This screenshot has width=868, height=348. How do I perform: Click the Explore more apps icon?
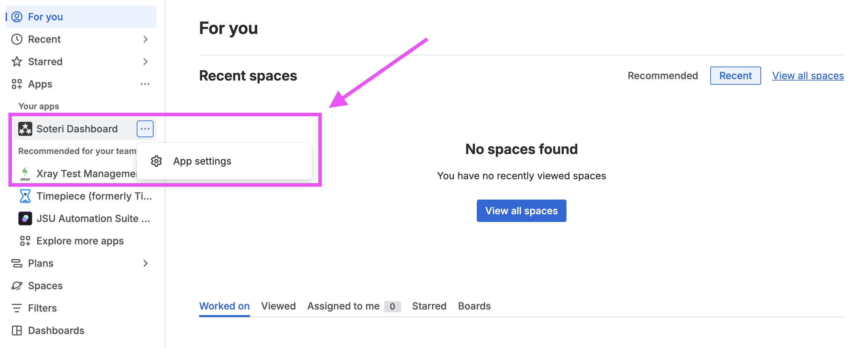coord(25,241)
